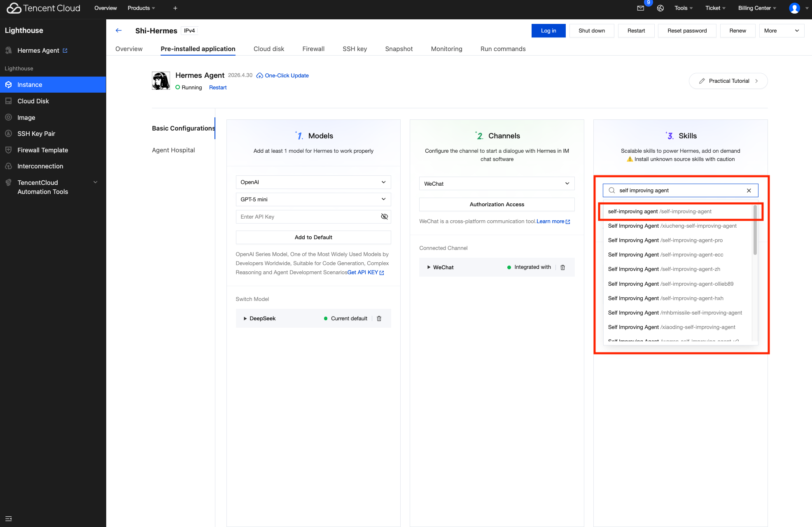Screen dimensions: 812x527
Task: Expand the connected WeChat row
Action: click(429, 267)
